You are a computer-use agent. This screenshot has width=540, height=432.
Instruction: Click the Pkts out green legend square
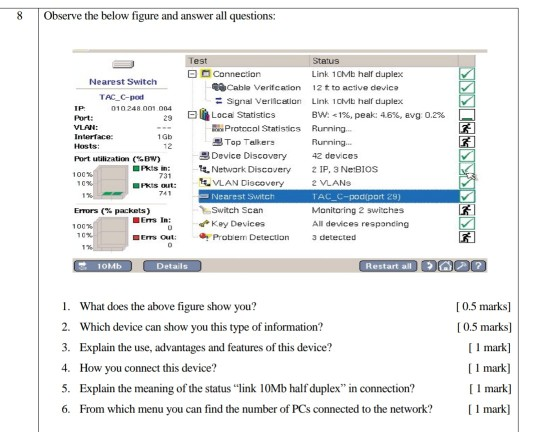click(136, 185)
